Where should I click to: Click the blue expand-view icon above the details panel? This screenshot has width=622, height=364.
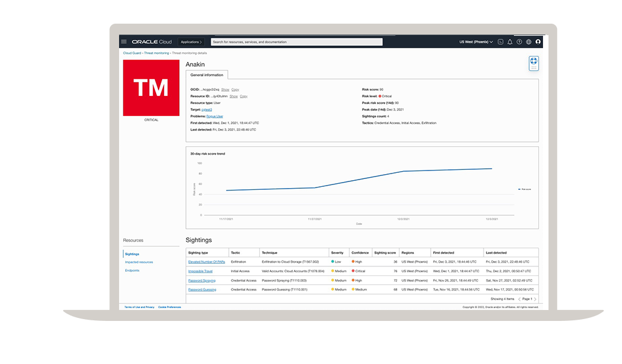[x=533, y=61]
